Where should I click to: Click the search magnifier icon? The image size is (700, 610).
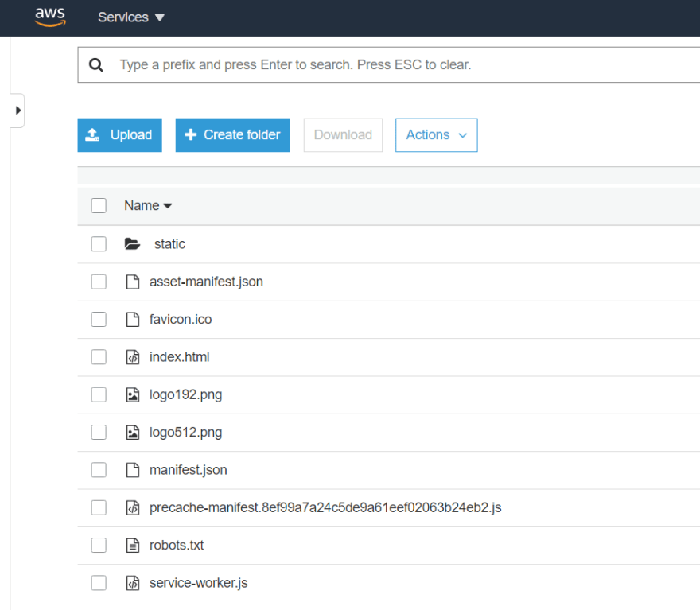(x=96, y=65)
